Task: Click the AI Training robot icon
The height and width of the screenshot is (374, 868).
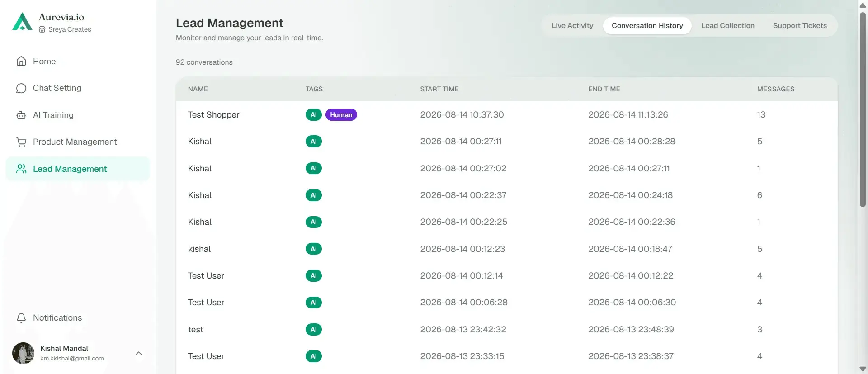Action: [21, 115]
